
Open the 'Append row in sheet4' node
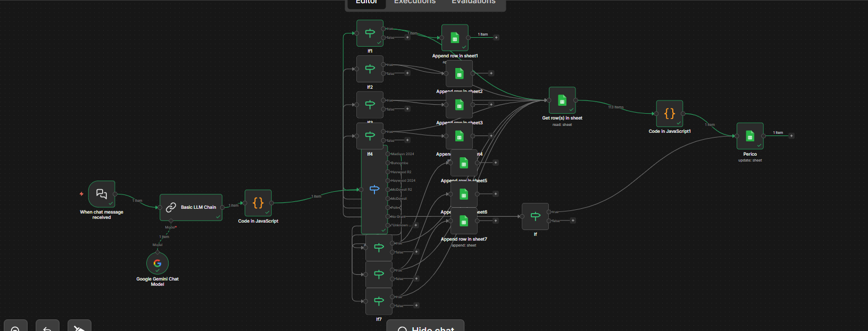(459, 135)
